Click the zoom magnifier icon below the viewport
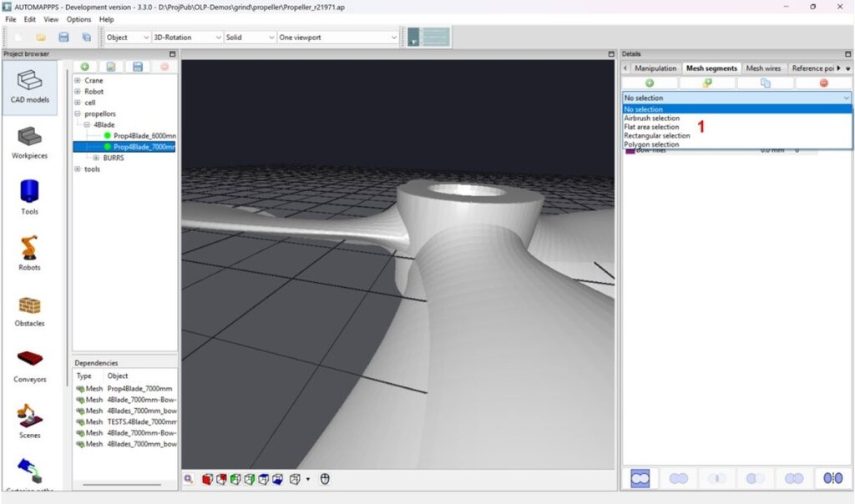Image resolution: width=855 pixels, height=504 pixels. pos(190,479)
